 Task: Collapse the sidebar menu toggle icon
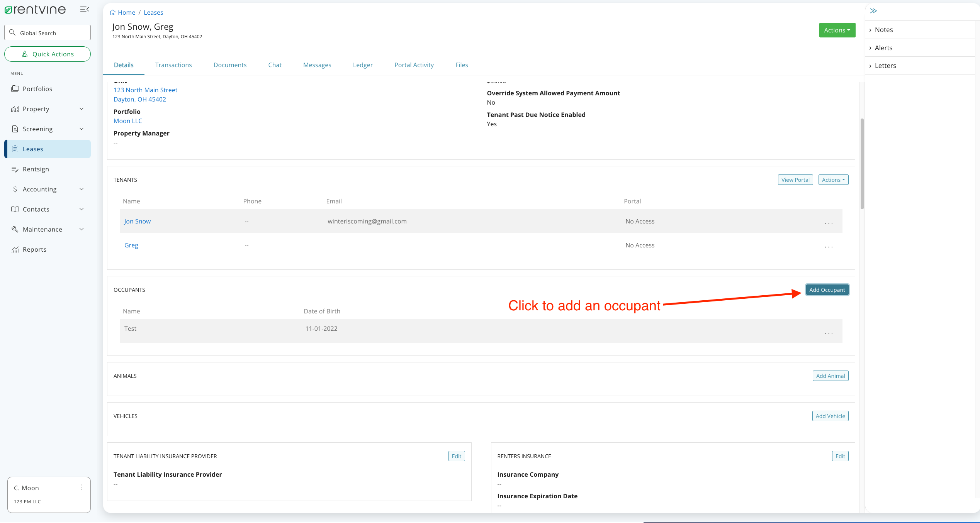point(84,9)
